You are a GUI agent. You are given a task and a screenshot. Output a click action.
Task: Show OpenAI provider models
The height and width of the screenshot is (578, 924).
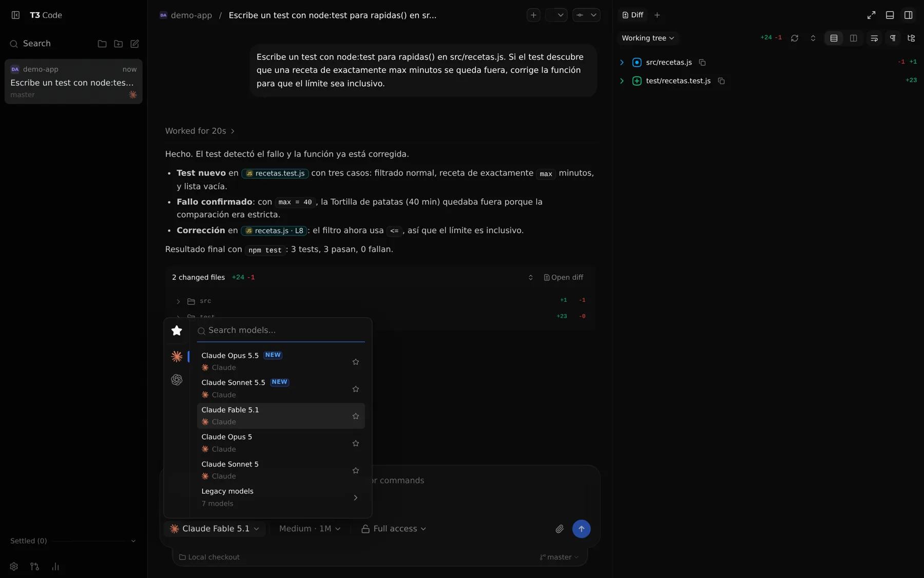point(177,380)
